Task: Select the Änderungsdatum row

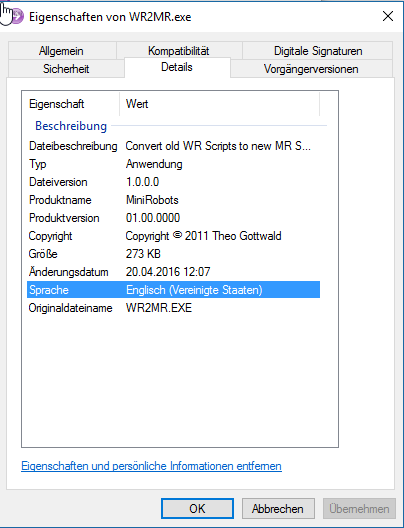Action: click(x=173, y=272)
